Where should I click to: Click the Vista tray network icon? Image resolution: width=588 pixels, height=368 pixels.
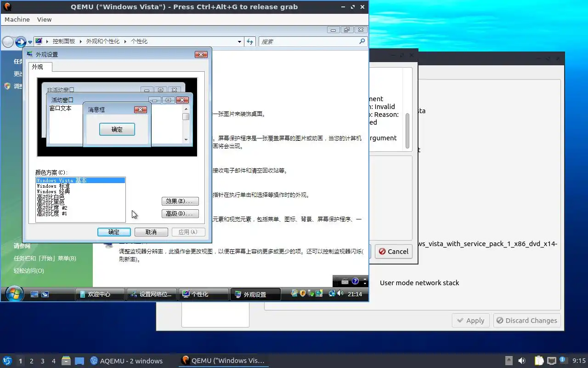point(332,293)
